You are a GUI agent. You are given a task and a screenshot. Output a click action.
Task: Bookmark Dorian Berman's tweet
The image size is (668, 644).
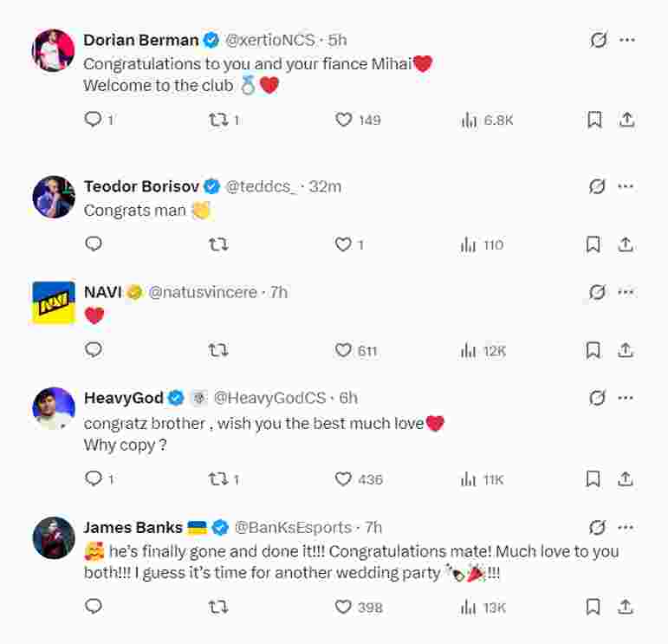(594, 120)
